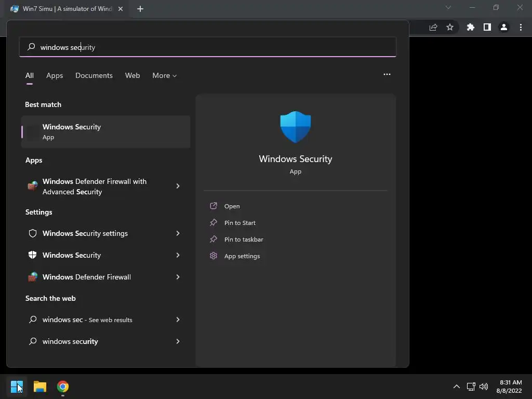The image size is (532, 399).
Task: Click the 'Search the web' heading
Action: click(x=50, y=298)
